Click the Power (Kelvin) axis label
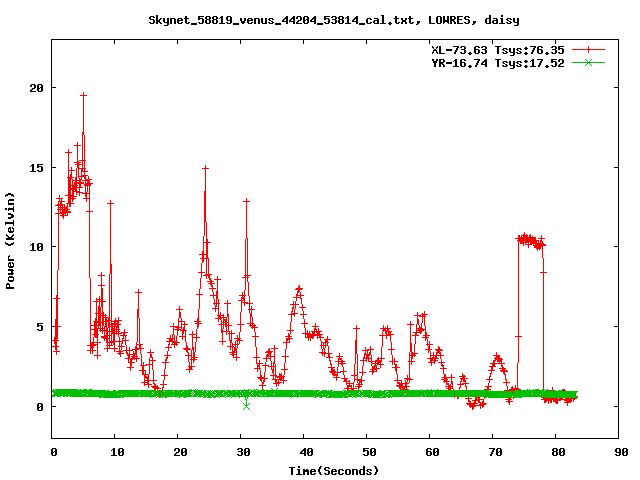Viewport: 640px width, 480px height. pyautogui.click(x=10, y=241)
